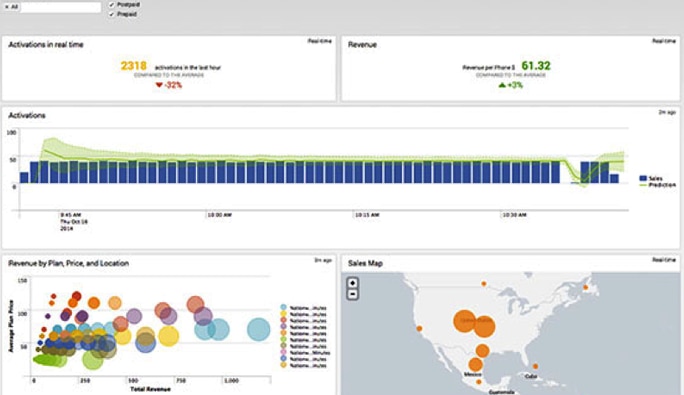Click the +3% comparison value
This screenshot has width=684, height=395.
(515, 85)
